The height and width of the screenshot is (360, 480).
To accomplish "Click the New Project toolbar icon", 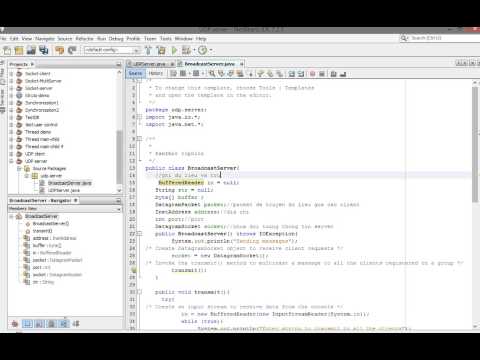I will pos(19,50).
